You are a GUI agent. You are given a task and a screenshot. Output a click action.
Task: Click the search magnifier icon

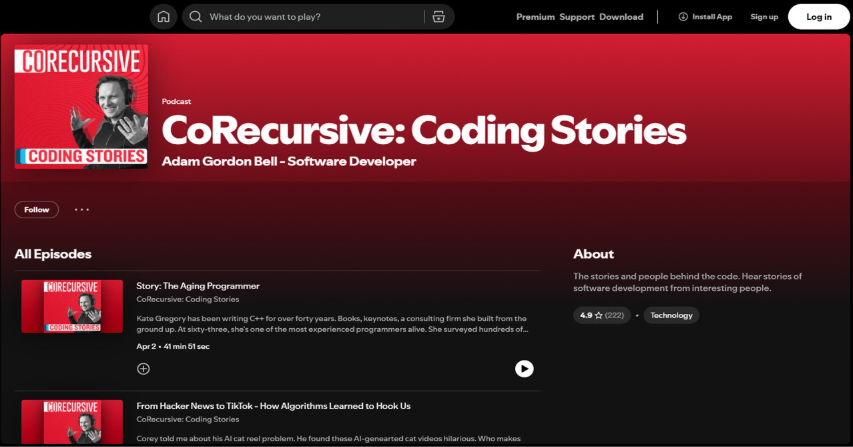tap(195, 17)
